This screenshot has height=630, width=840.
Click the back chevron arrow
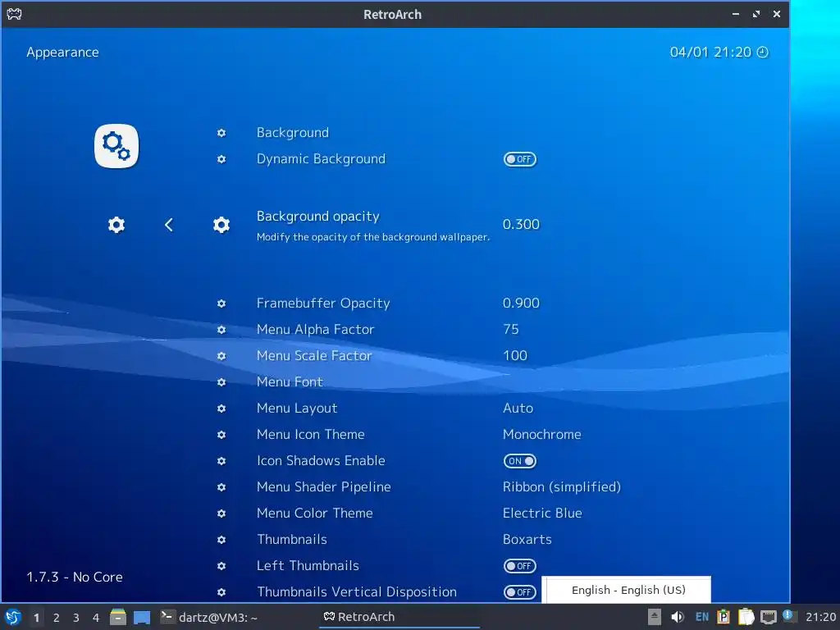[169, 225]
